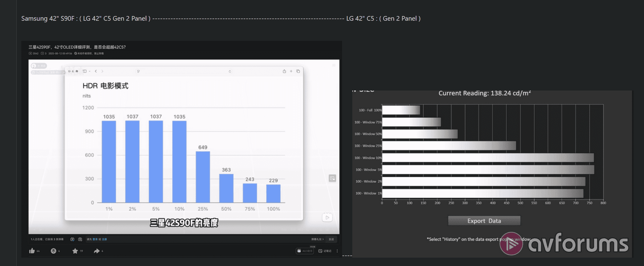The image size is (644, 266).
Task: Click the Export Data button
Action: click(x=484, y=221)
